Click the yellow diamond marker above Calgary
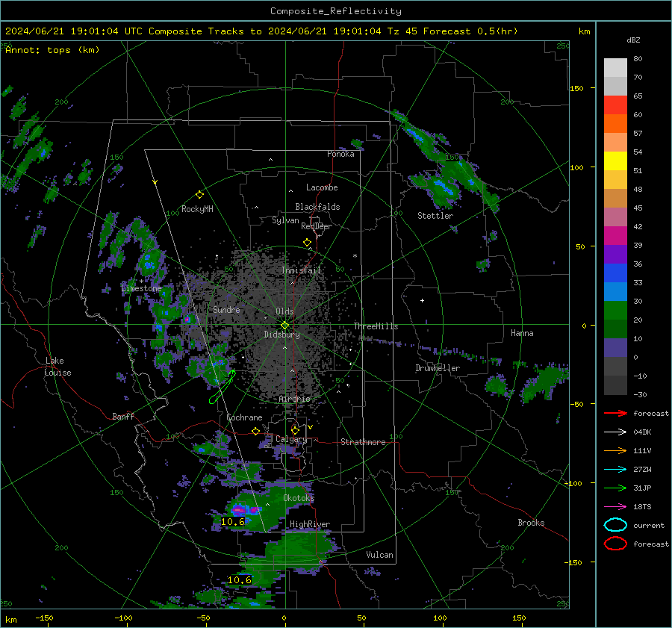The height and width of the screenshot is (628, 672). (x=295, y=430)
